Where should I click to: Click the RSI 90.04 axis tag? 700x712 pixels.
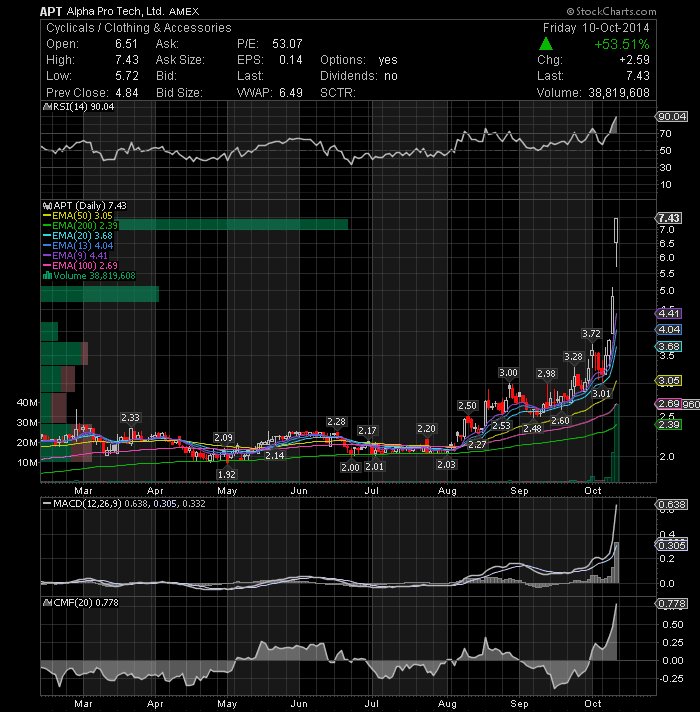point(672,117)
